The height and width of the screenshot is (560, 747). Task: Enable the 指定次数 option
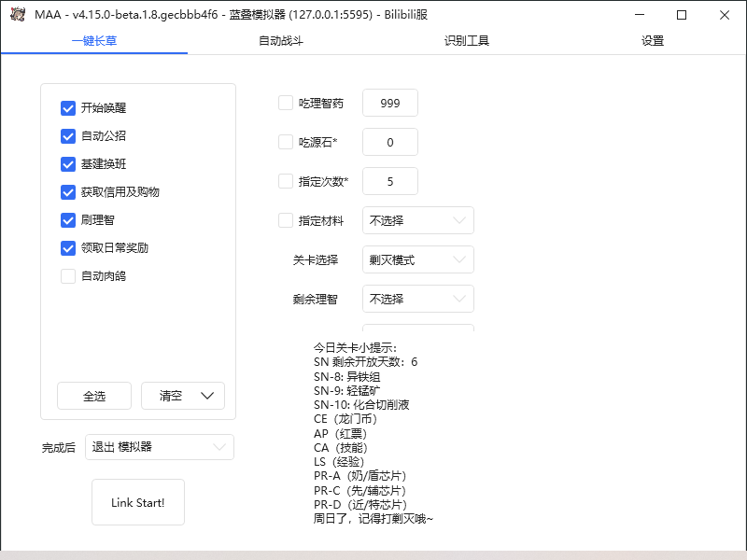click(286, 181)
